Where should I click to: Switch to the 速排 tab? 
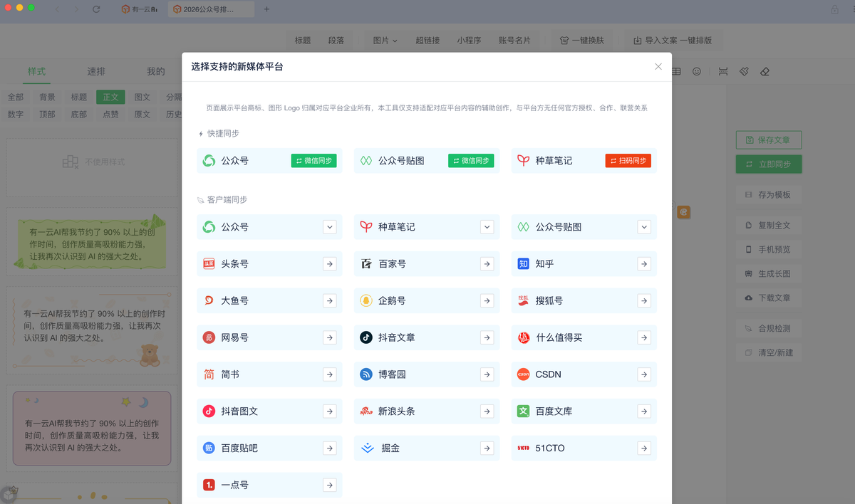[96, 71]
